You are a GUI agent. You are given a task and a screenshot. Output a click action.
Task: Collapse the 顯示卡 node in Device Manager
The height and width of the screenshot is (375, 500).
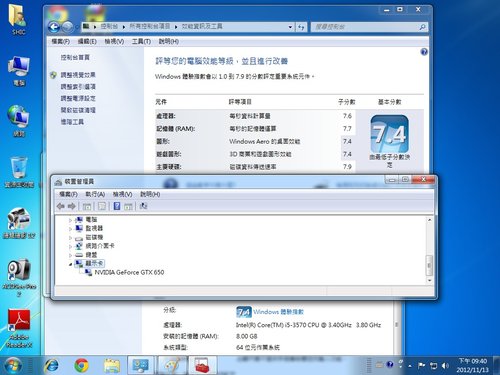pyautogui.click(x=70, y=264)
